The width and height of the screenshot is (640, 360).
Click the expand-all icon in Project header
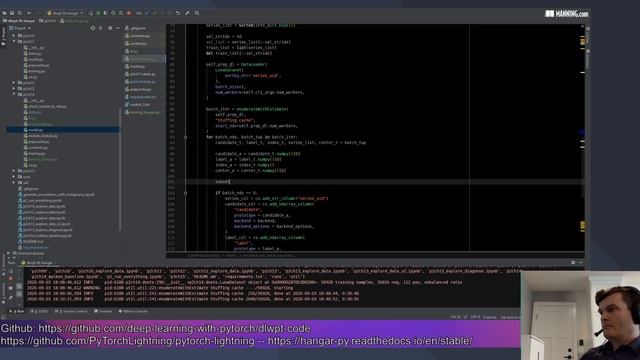[101, 28]
